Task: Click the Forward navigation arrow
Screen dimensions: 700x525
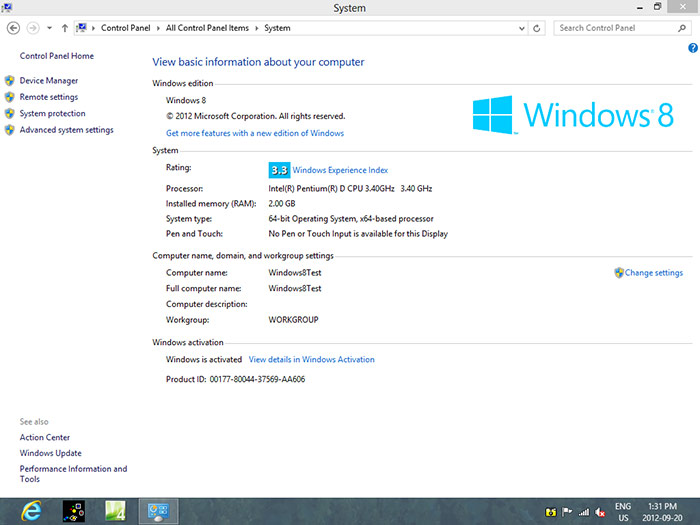Action: pyautogui.click(x=33, y=28)
